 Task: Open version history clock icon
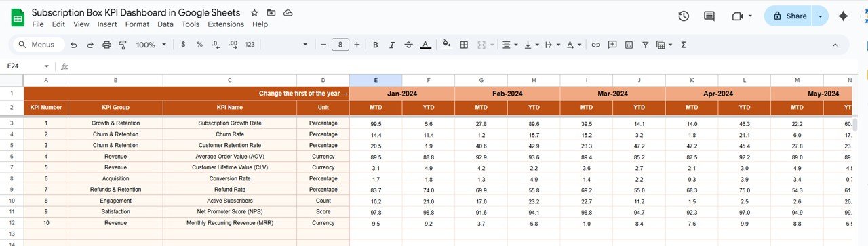pos(684,16)
